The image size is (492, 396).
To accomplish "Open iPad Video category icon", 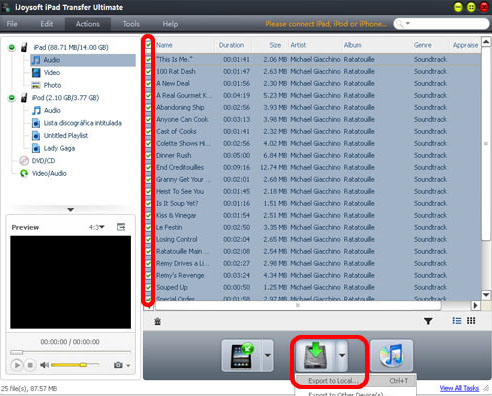I will tap(36, 73).
